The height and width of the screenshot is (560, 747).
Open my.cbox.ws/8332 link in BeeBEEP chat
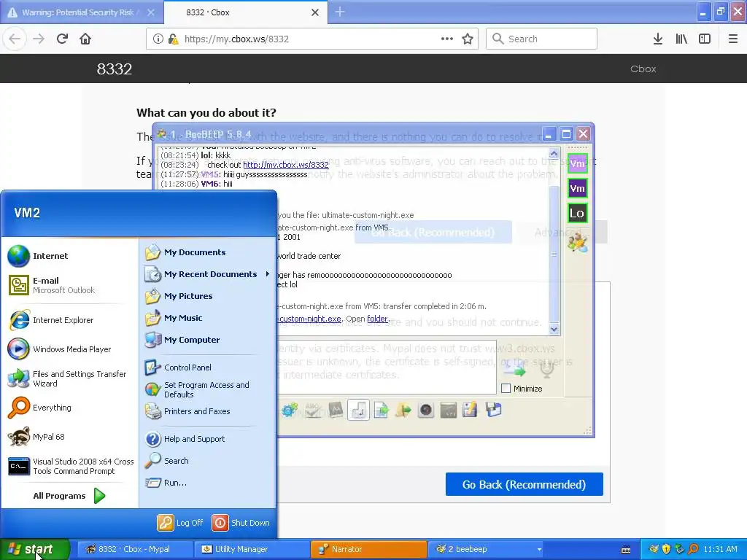click(286, 165)
